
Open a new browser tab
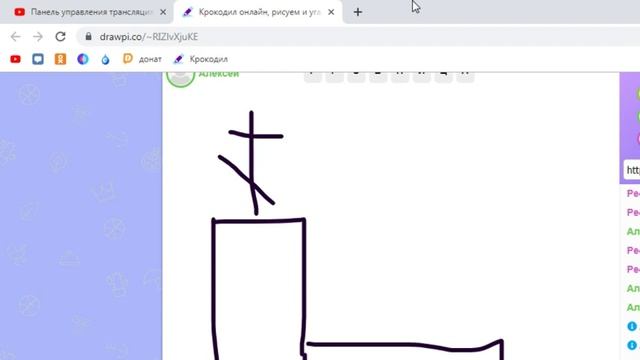[358, 12]
